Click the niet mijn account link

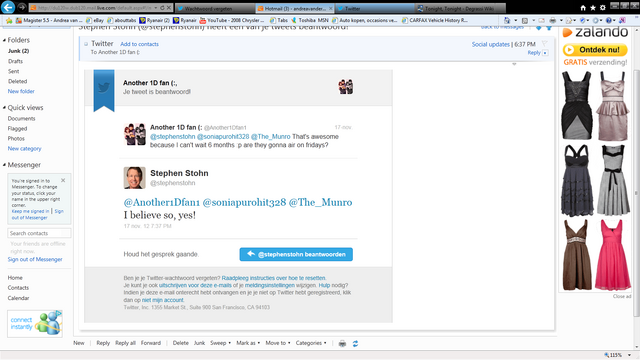[162, 300]
